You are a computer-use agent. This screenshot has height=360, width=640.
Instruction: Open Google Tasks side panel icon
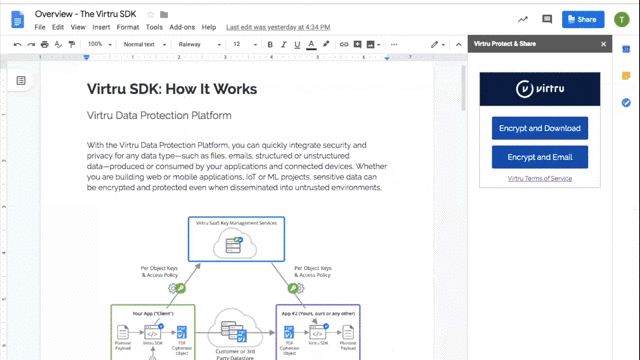tap(626, 102)
